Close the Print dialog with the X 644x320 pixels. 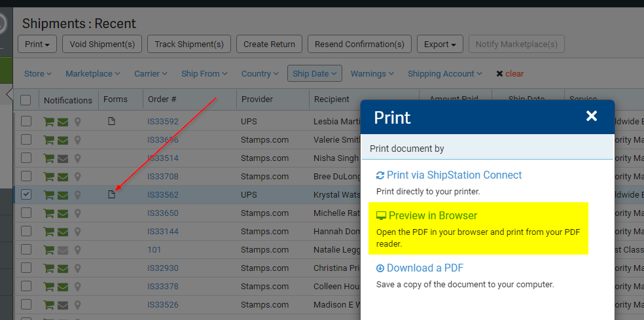pos(592,116)
